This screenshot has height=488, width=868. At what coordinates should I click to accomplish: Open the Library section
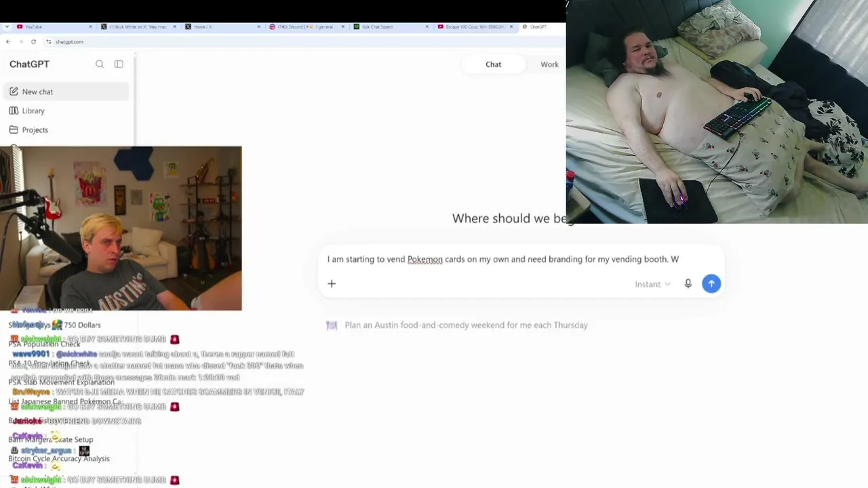tap(66, 110)
